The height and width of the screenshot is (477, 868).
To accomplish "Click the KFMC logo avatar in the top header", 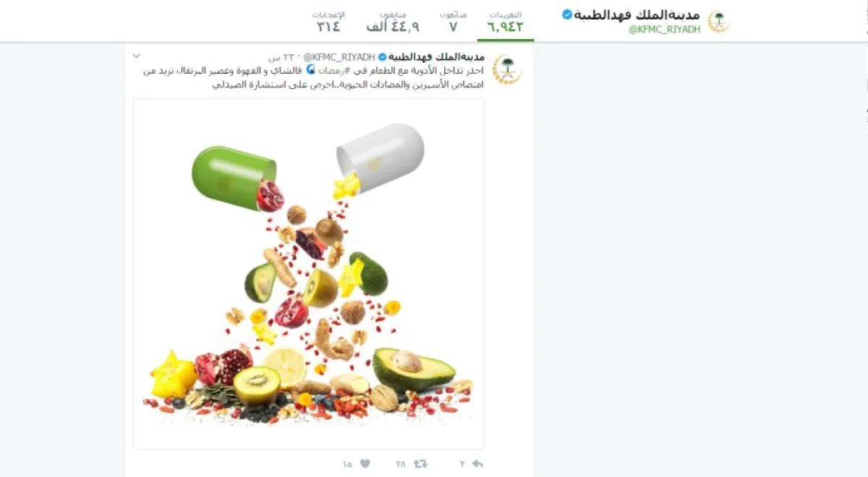I will [718, 22].
